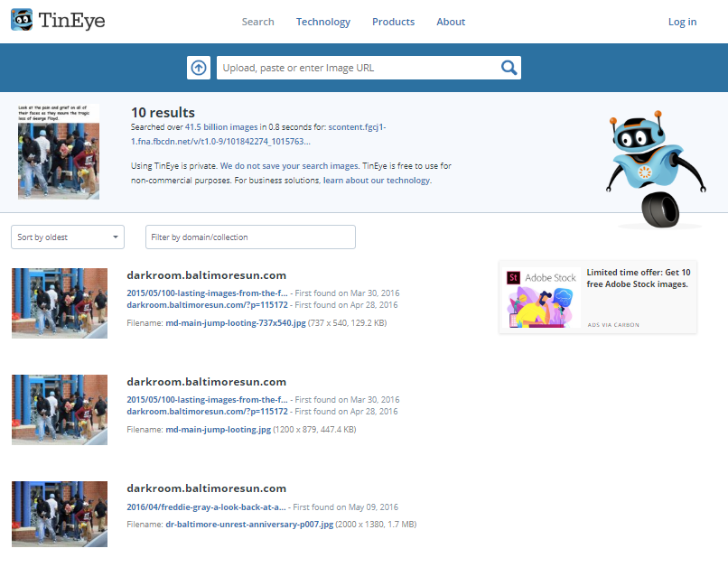Screen dimensions: 728x567
Task: Open 100-lasting-images link in the 737x540 result
Action: click(207, 293)
